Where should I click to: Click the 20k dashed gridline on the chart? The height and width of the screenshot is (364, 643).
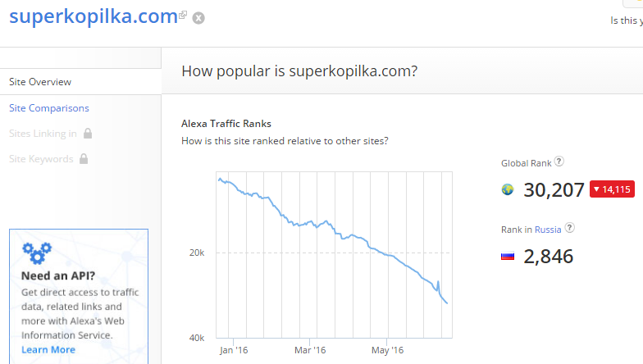pyautogui.click(x=334, y=253)
